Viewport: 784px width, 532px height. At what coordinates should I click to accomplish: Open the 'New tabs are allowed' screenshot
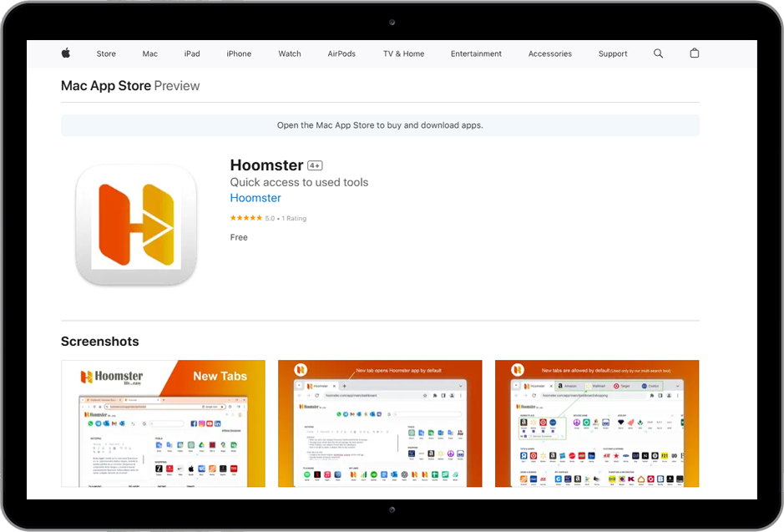pyautogui.click(x=597, y=423)
